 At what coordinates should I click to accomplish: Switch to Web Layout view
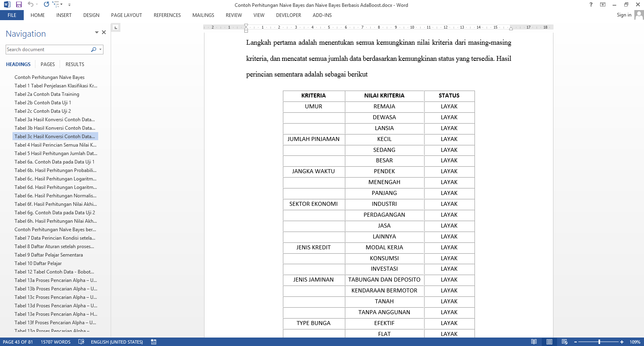tap(564, 342)
